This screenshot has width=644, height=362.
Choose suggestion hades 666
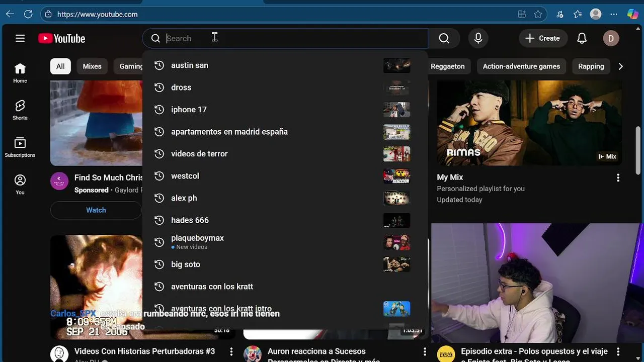(285, 220)
